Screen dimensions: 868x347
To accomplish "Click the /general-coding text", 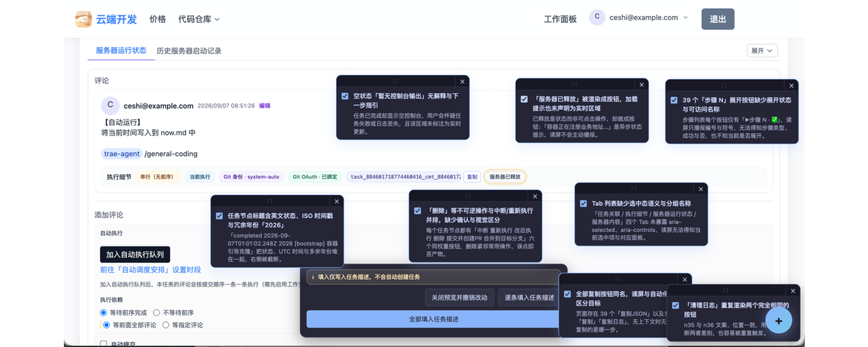I will click(x=171, y=154).
